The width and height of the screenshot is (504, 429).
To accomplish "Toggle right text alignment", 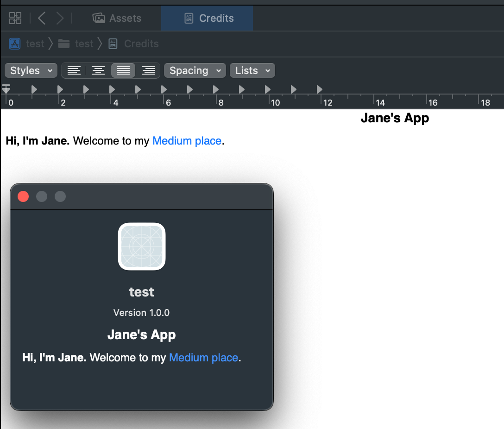I will point(148,70).
